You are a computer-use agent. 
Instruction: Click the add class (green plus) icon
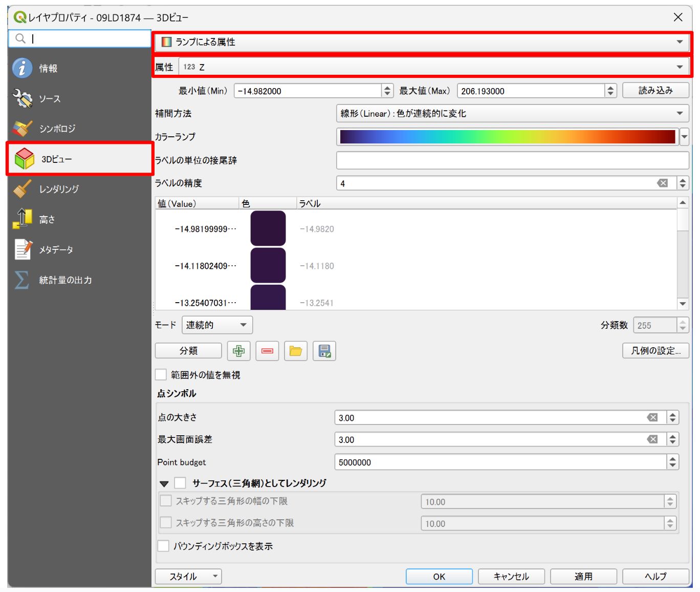point(238,351)
